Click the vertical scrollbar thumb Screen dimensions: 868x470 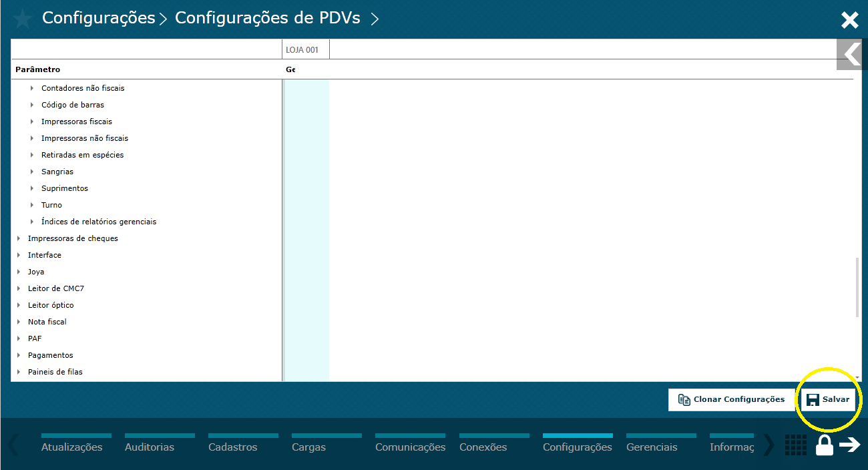click(857, 287)
